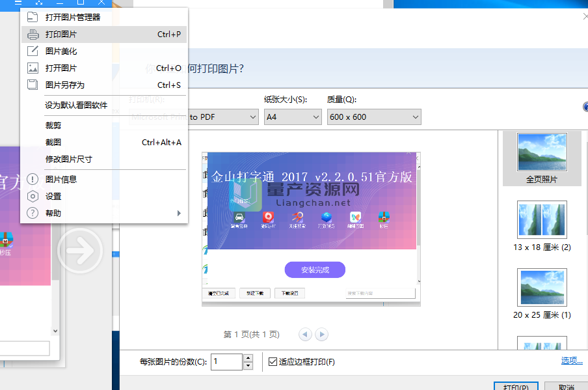The image size is (588, 390).
Task: Increase copies with the up stepper arrow
Action: click(248, 357)
